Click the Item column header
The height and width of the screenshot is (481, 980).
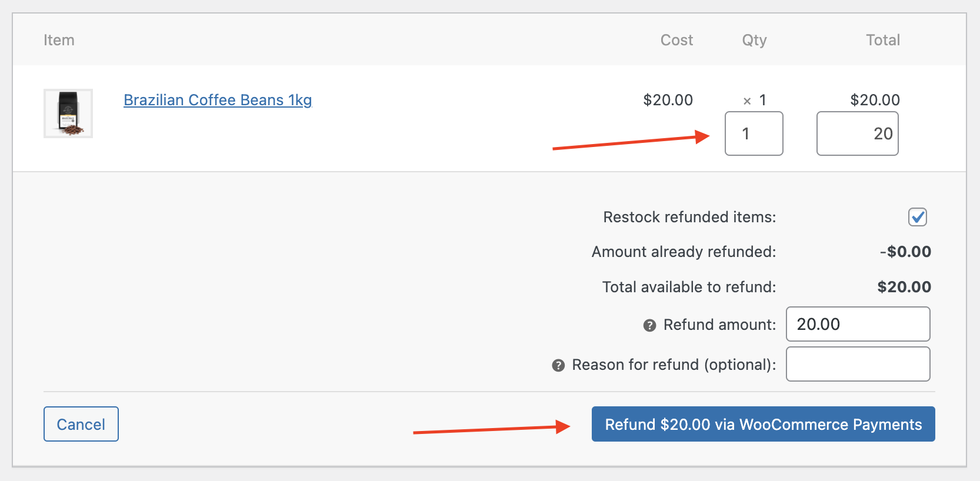point(59,40)
